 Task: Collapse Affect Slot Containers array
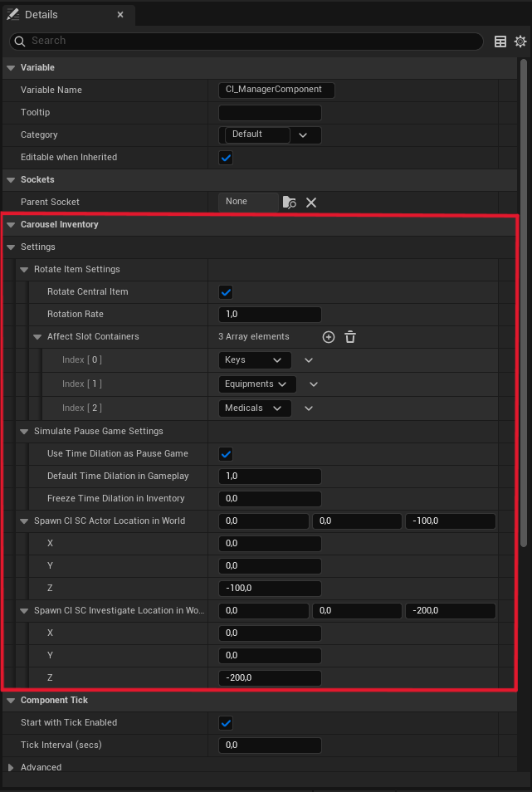click(37, 337)
